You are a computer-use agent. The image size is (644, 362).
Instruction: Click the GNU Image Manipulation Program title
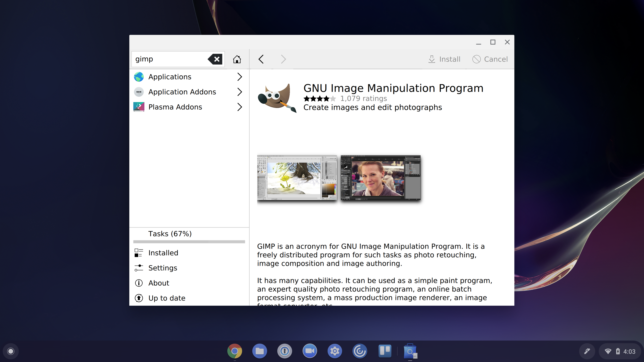point(393,88)
